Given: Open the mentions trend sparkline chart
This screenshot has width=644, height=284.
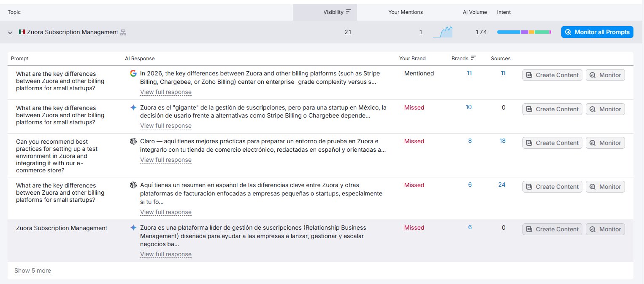Looking at the screenshot, I should (443, 32).
